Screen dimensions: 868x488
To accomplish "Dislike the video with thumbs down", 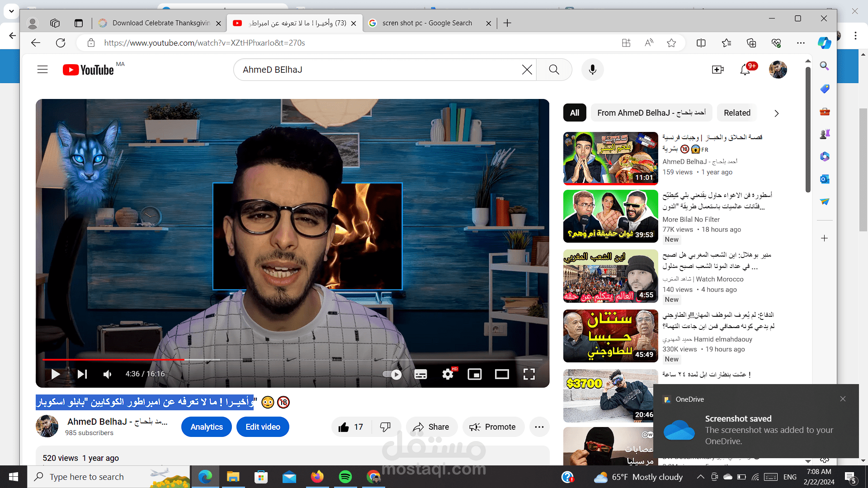I will (x=385, y=427).
